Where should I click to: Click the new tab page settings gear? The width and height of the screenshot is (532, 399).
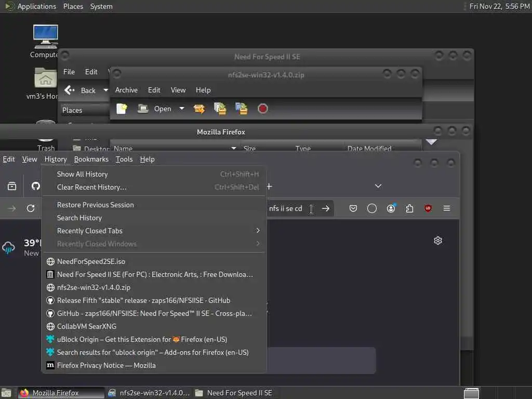[437, 241]
